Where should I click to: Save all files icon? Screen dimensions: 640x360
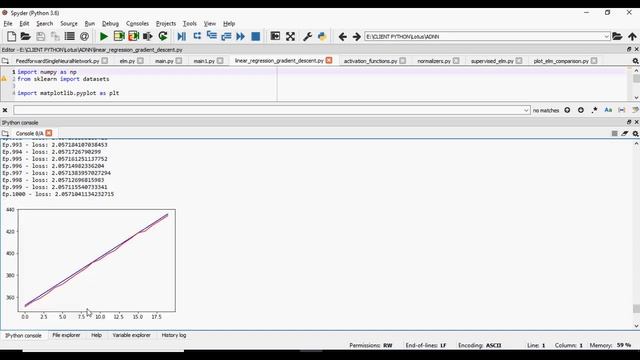(x=55, y=36)
